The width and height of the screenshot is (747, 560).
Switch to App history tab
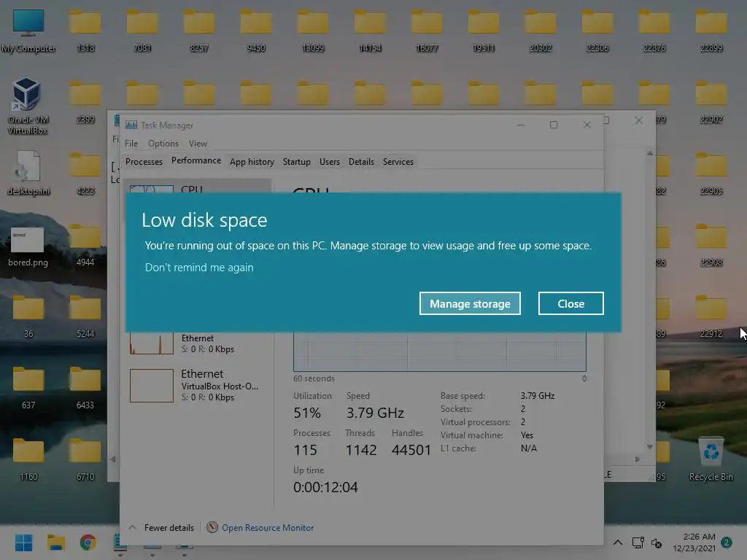(x=252, y=161)
